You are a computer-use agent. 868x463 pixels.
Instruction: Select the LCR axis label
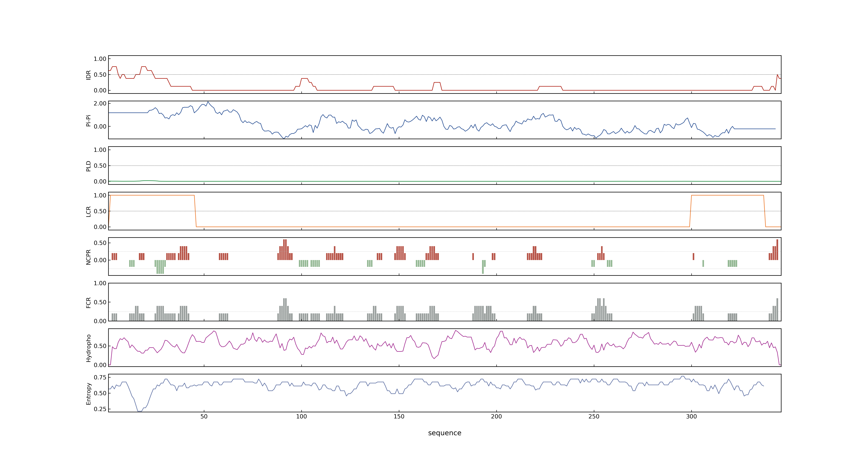coord(89,211)
